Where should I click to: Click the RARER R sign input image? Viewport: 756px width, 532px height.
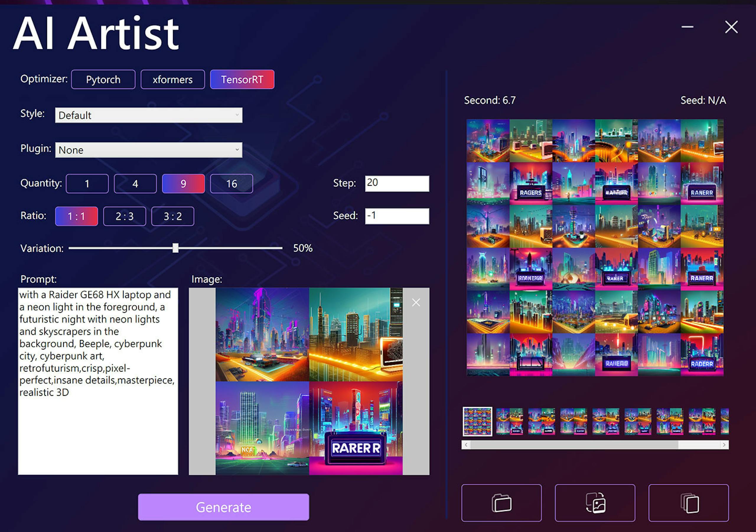356,428
